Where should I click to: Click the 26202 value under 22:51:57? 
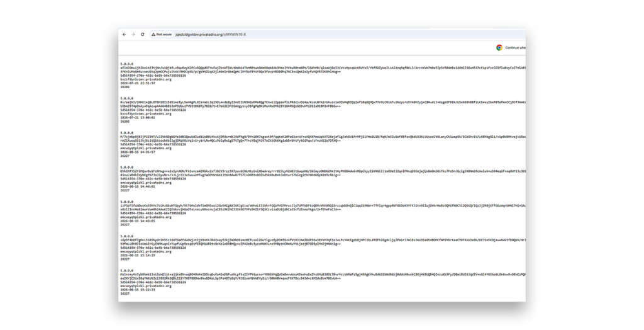point(125,88)
